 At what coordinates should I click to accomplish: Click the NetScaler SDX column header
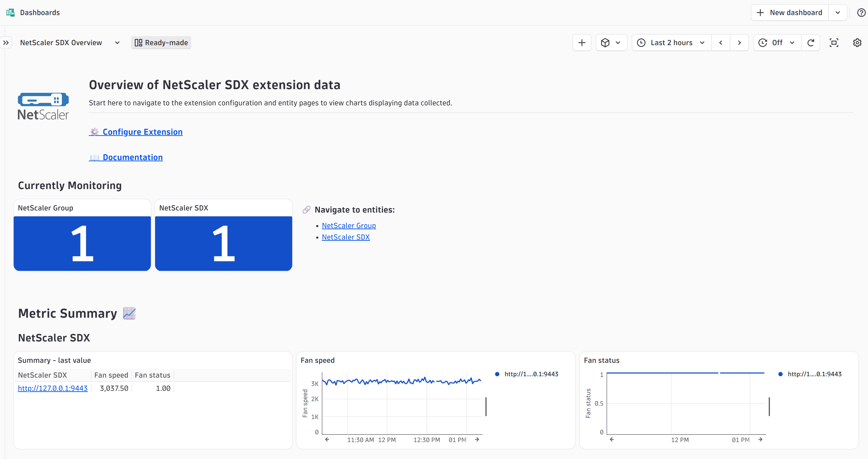click(42, 375)
